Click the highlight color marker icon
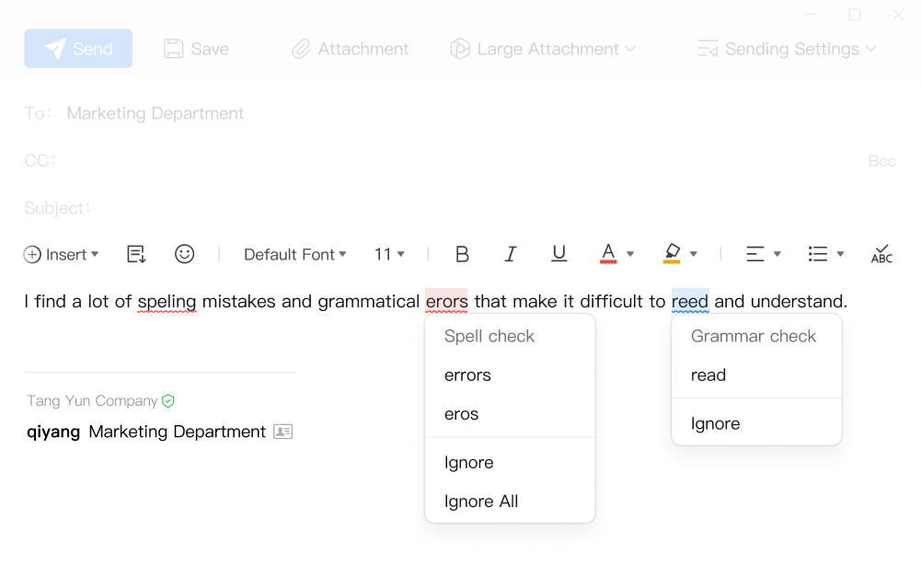921x588 pixels. coord(672,254)
